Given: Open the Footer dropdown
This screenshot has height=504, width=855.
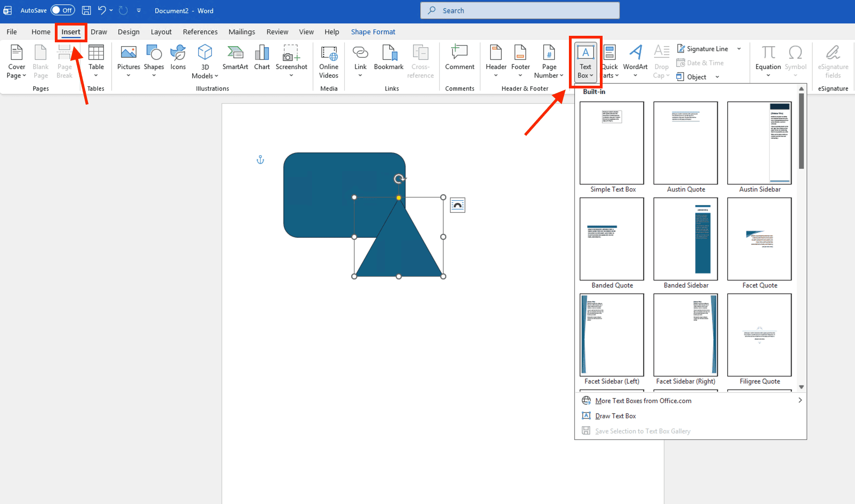Looking at the screenshot, I should point(521,62).
